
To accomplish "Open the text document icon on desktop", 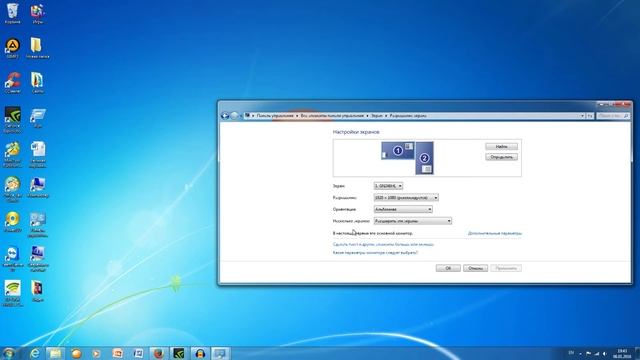I will pyautogui.click(x=38, y=155).
